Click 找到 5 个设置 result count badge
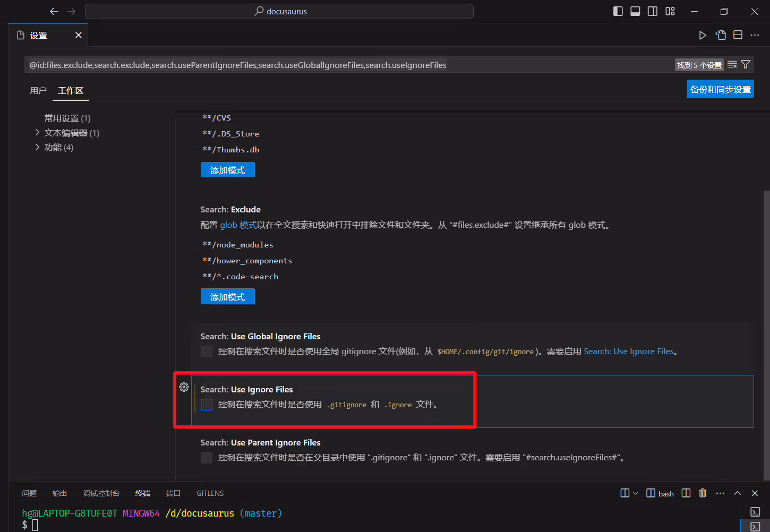 pos(699,65)
